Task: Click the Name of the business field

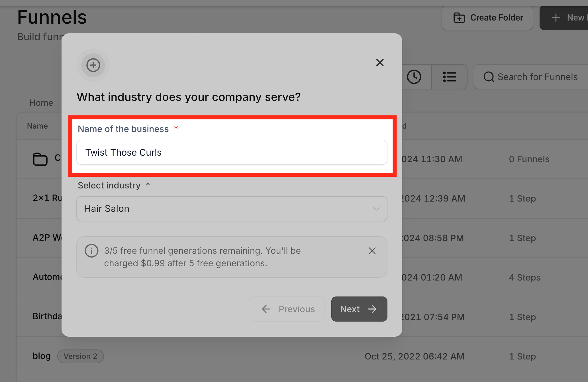Action: pyautogui.click(x=231, y=153)
